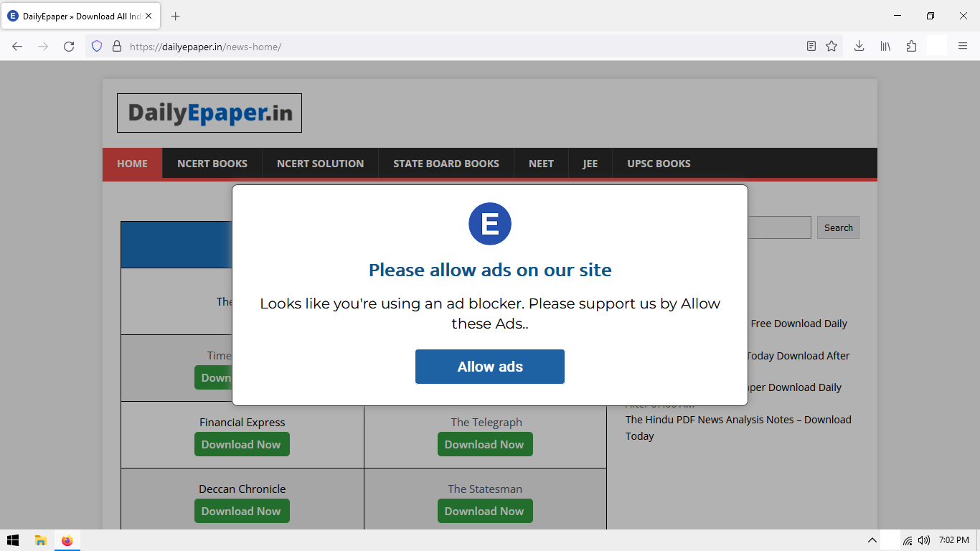Bookmark this page using the star icon
This screenshot has width=980, height=551.
coord(831,45)
